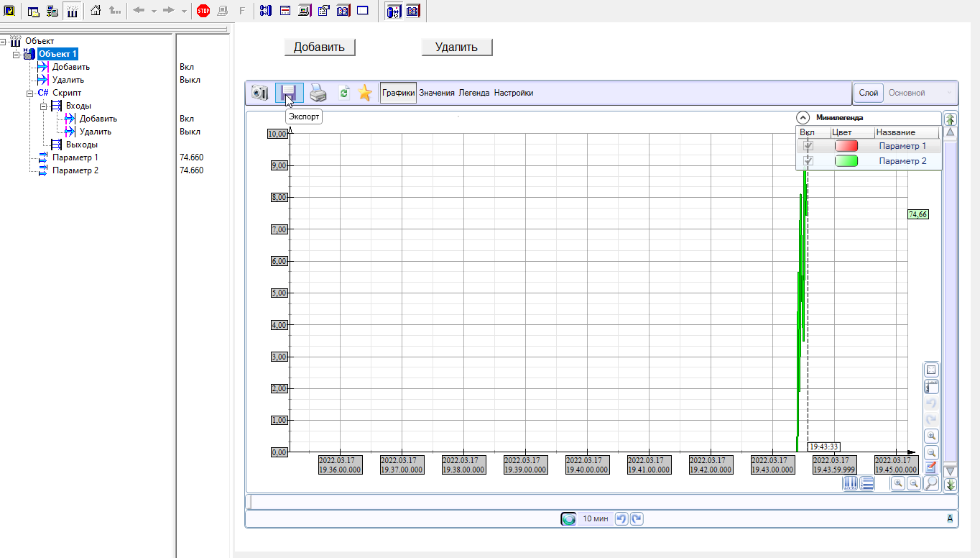Screen dimensions: 980x558
Task: Click the red STOP icon in top toolbar
Action: click(x=203, y=11)
